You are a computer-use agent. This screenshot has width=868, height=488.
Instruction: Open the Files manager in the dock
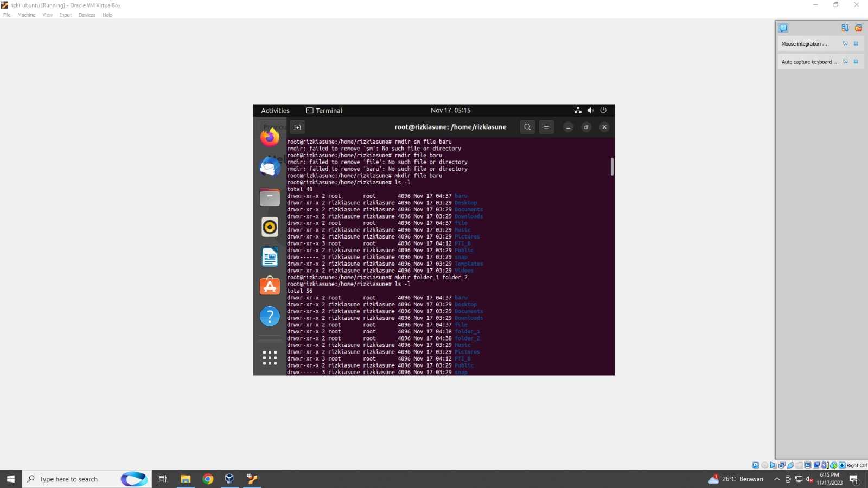click(270, 197)
